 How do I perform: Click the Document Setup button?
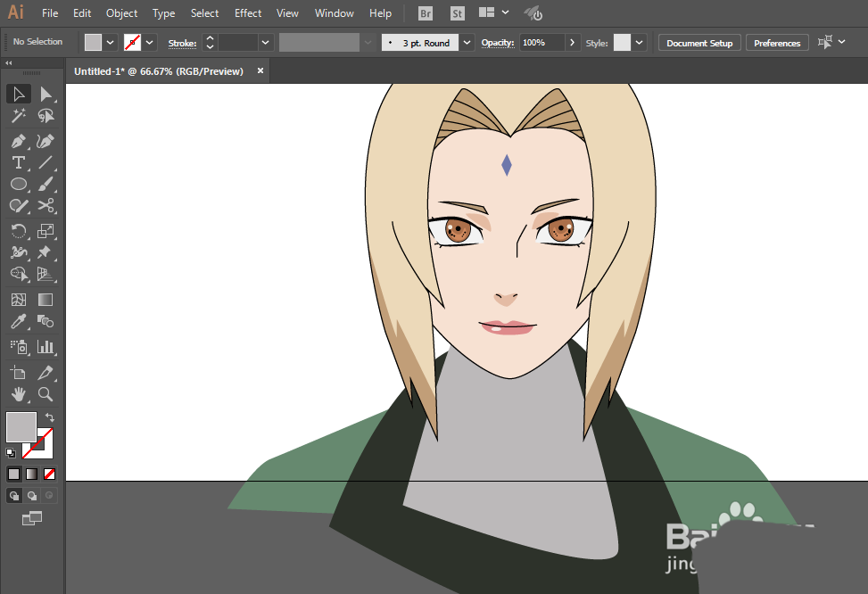tap(699, 43)
